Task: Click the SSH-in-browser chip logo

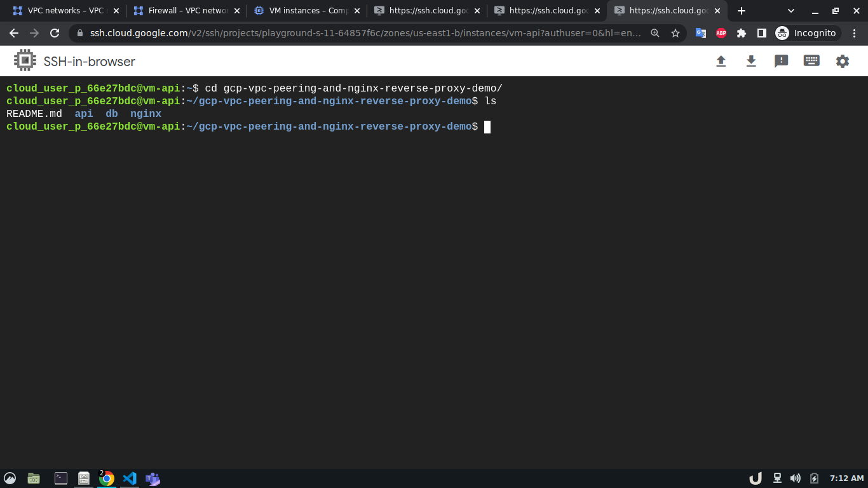Action: click(25, 61)
